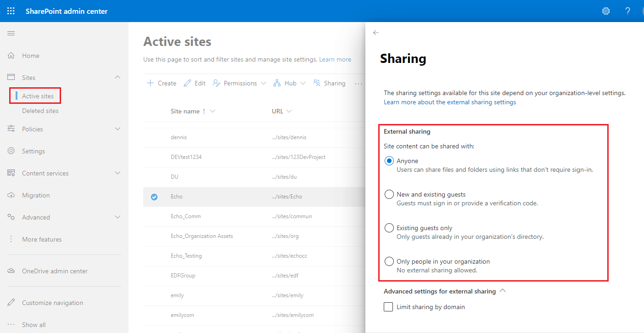
Task: Click the back arrow in Sharing panel
Action: (376, 33)
